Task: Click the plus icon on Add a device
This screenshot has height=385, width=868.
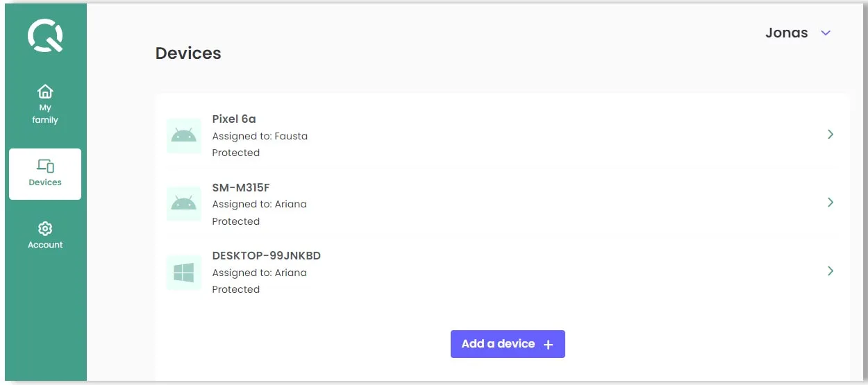Action: [548, 345]
